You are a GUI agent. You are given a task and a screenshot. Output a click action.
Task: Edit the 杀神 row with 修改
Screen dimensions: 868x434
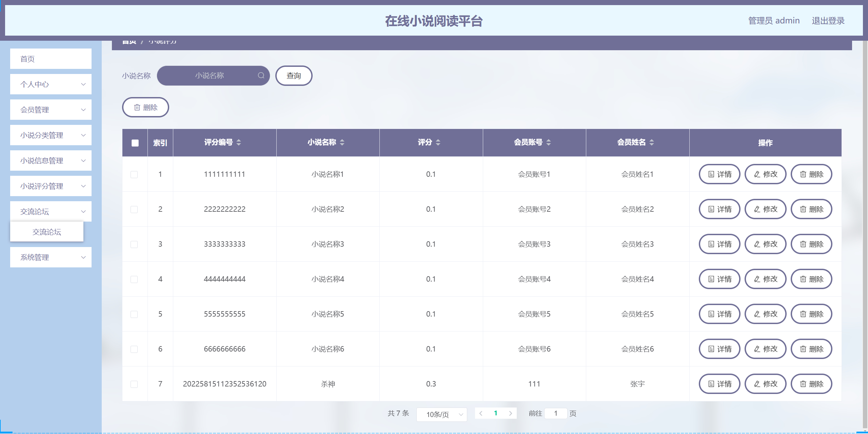click(x=766, y=384)
